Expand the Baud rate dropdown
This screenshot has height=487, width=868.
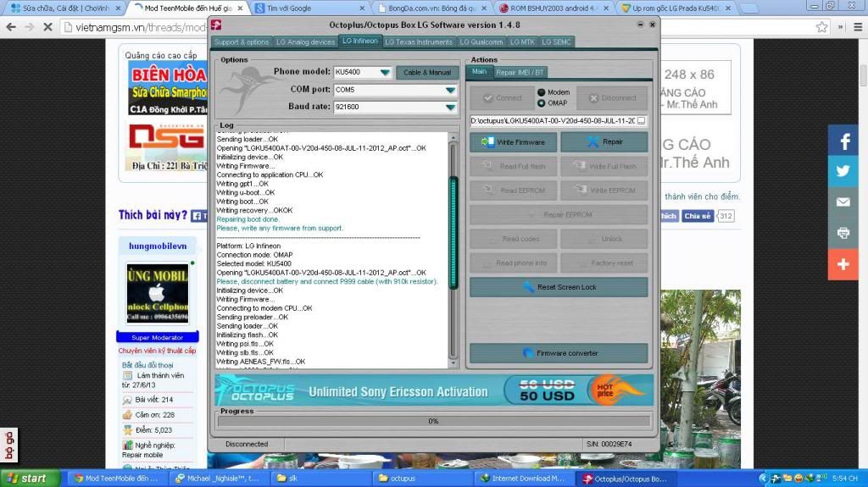(x=450, y=107)
